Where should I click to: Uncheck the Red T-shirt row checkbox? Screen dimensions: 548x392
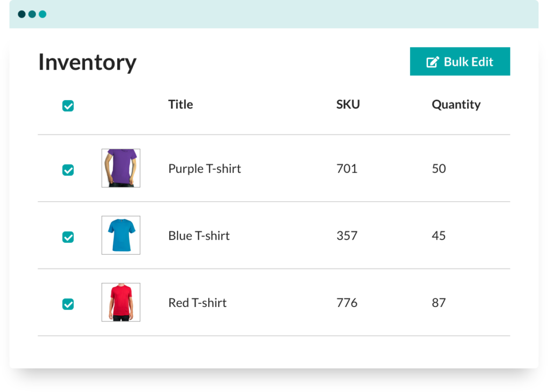(68, 304)
